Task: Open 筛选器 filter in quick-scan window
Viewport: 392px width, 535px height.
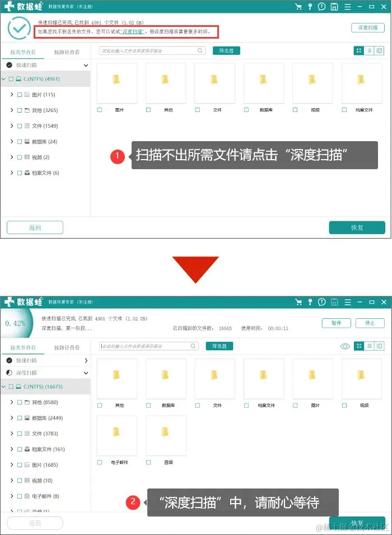Action: pyautogui.click(x=226, y=50)
